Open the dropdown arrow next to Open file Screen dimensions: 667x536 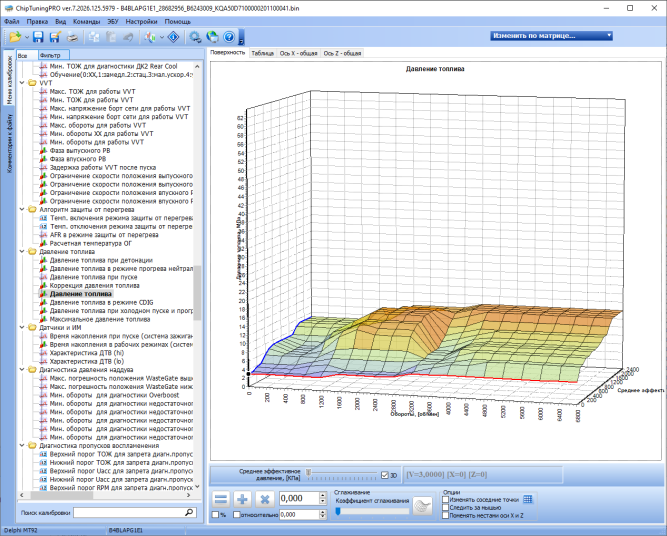click(x=27, y=37)
